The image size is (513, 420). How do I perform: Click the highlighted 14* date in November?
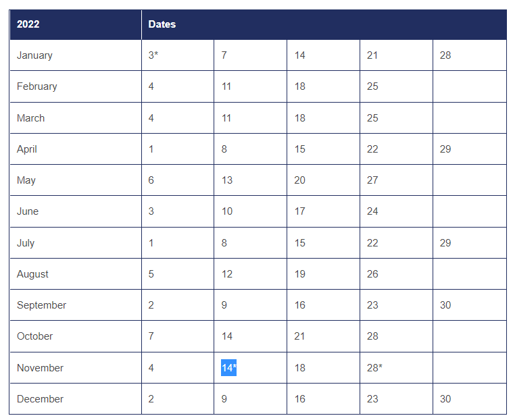coord(228,368)
